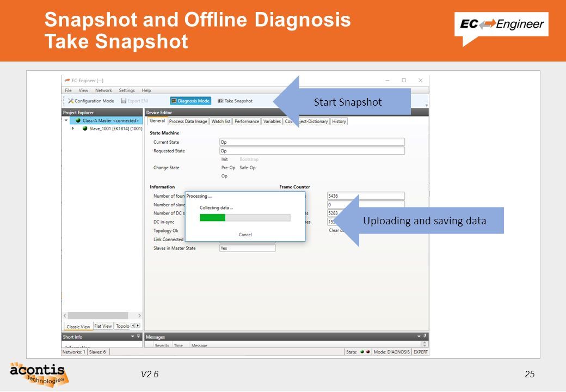Switch to the Process Data Image tab
566x392 pixels.
coord(188,121)
